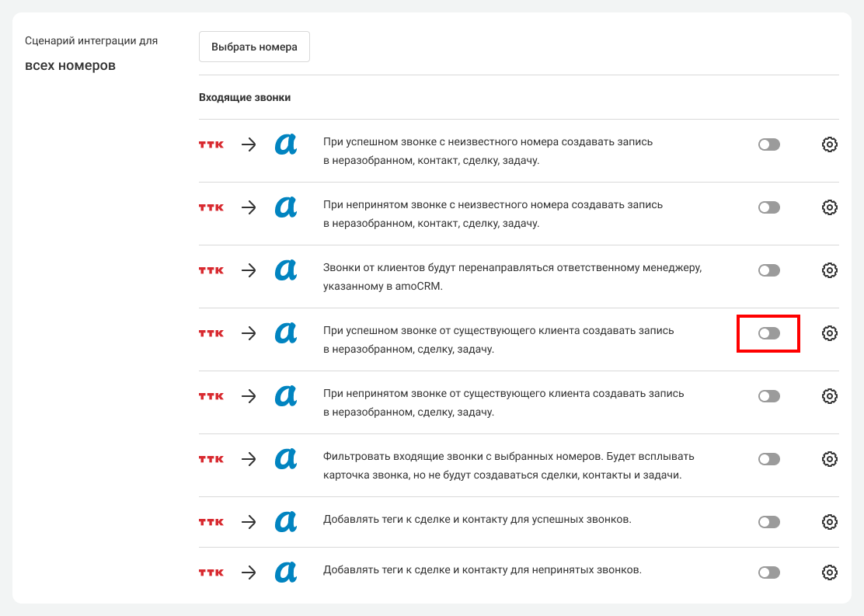Screen dimensions: 864x616
Task: Enable toggle for successful call from unknown number
Action: [x=768, y=144]
